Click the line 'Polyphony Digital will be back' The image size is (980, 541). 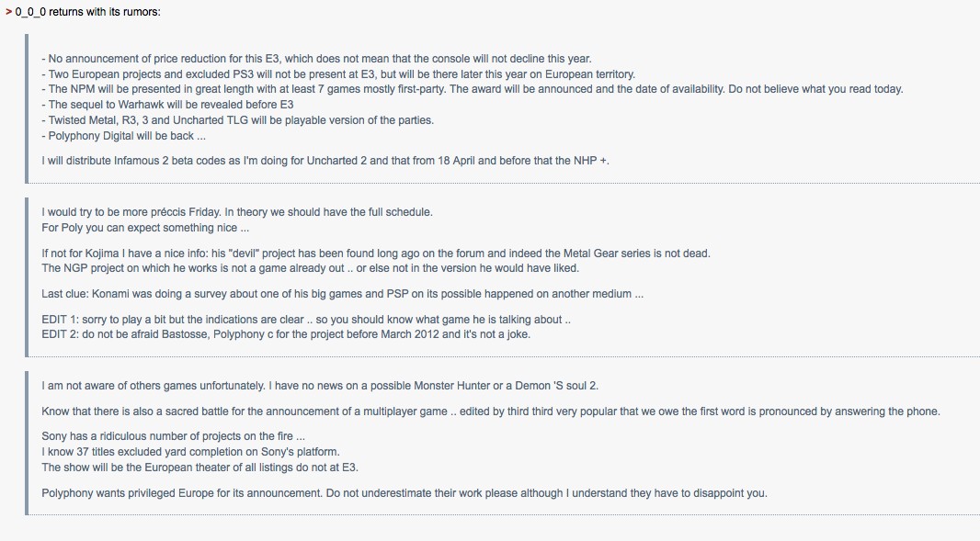point(124,136)
